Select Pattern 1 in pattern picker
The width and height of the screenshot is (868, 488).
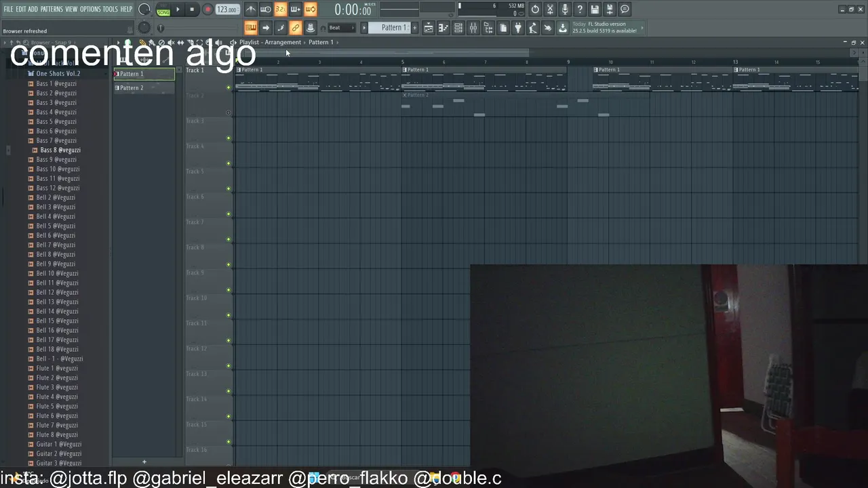click(x=144, y=74)
